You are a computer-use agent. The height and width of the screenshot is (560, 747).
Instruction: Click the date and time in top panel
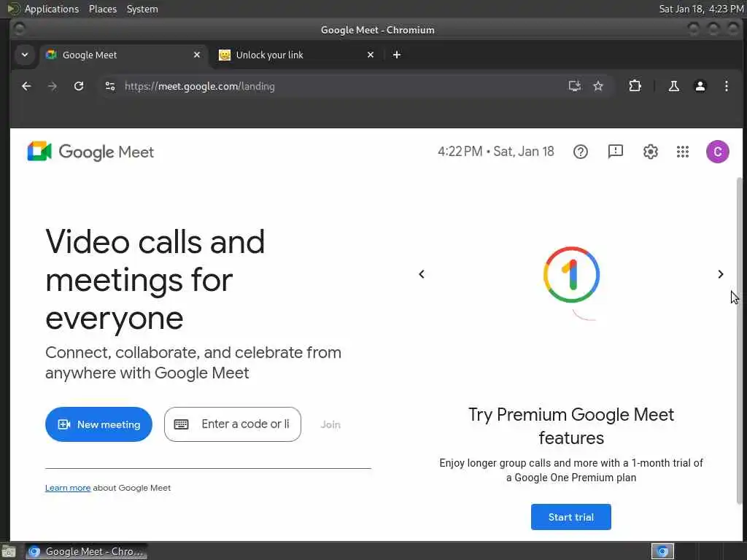[701, 9]
